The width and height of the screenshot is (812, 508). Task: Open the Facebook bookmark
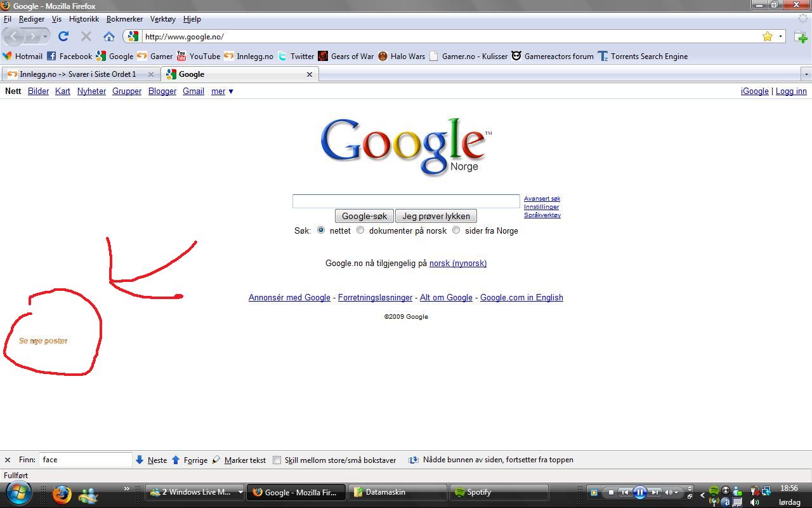[70, 56]
